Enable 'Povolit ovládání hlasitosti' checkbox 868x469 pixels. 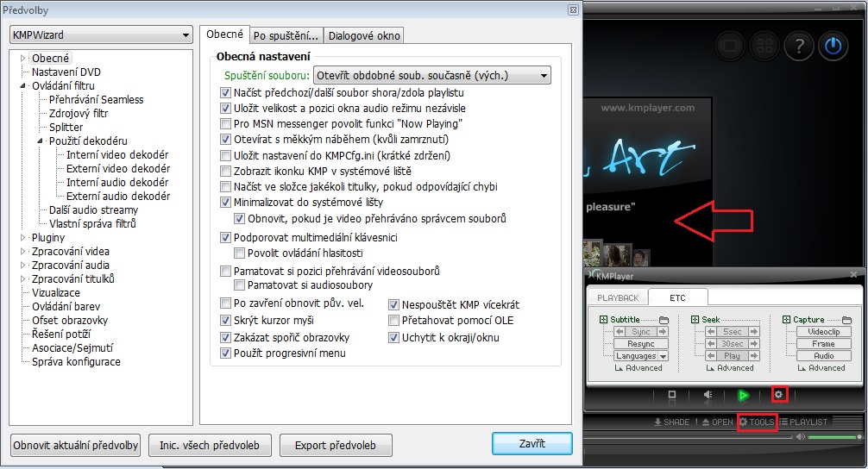[x=239, y=253]
